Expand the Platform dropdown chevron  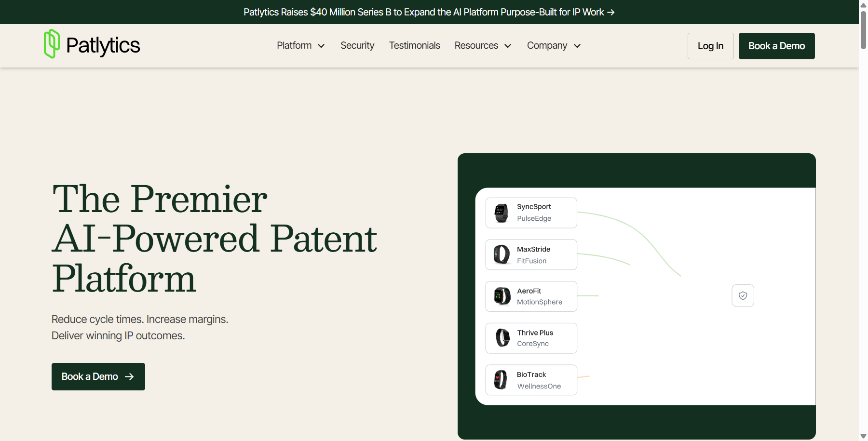tap(321, 46)
